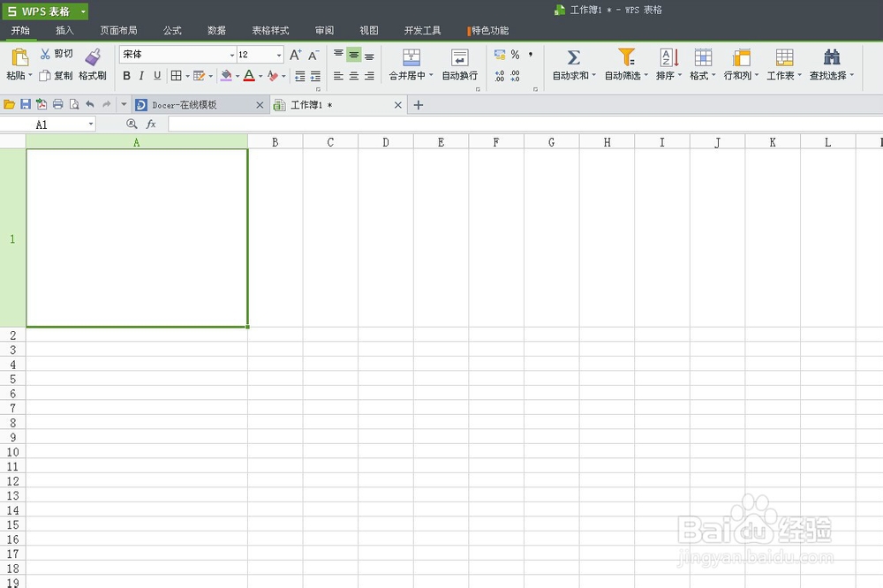This screenshot has width=883, height=588.
Task: Toggle align text left
Action: coord(338,75)
